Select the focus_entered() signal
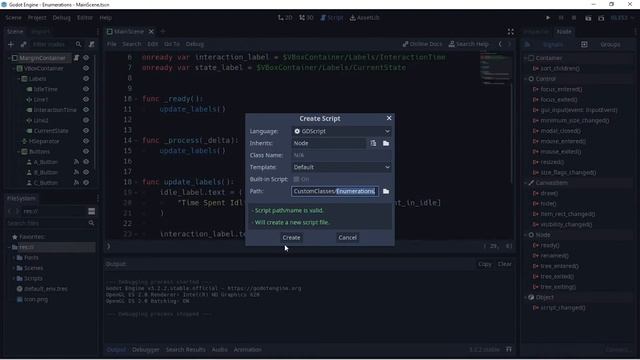Image resolution: width=640 pixels, height=360 pixels. click(x=561, y=89)
